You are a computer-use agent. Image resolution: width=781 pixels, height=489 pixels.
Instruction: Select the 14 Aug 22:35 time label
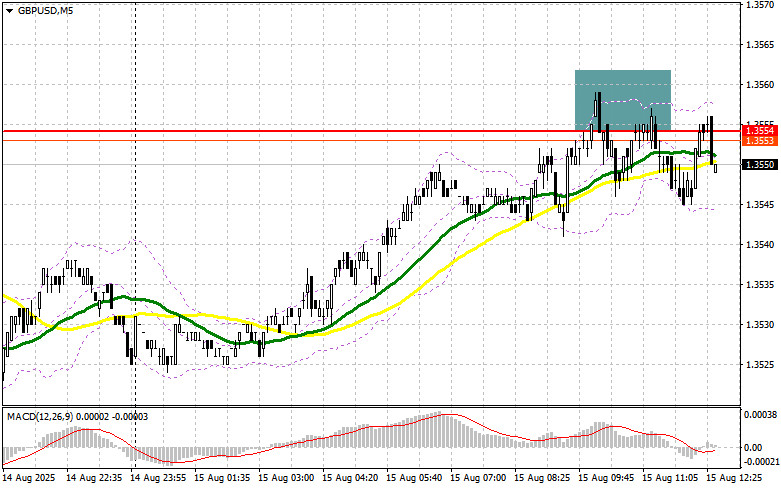tap(94, 478)
